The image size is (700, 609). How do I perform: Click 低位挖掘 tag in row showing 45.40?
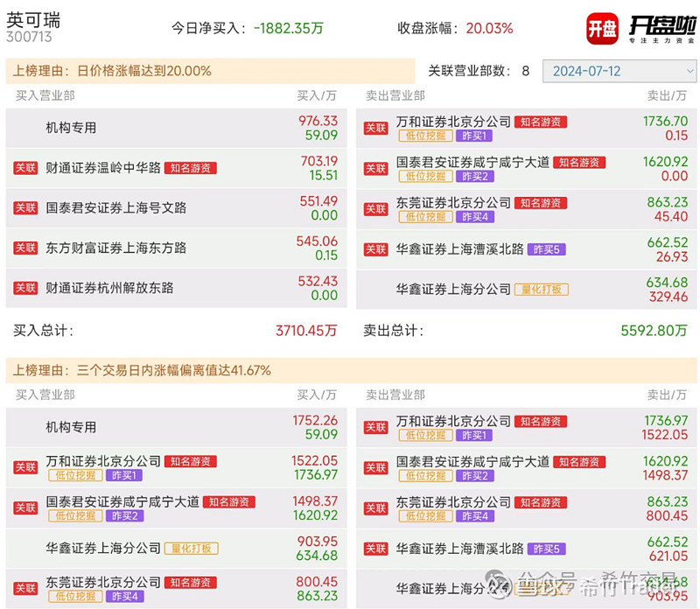426,217
